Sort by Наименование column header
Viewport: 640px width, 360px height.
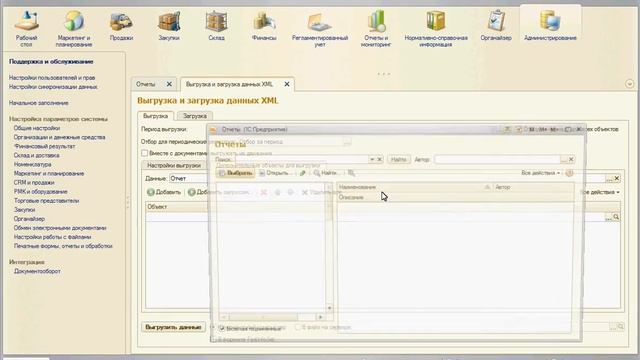(x=414, y=187)
